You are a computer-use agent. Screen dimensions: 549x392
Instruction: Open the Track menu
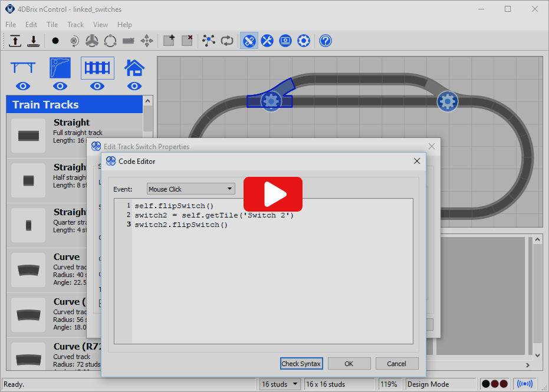(x=75, y=25)
